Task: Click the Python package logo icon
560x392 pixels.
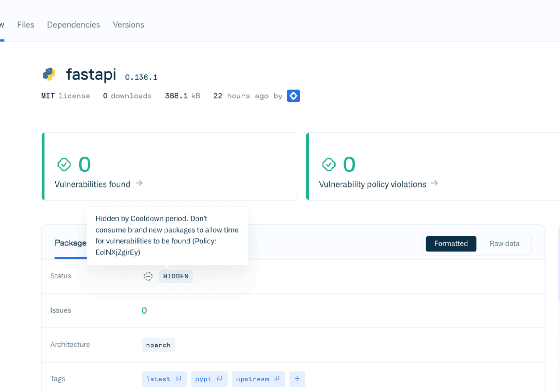Action: pyautogui.click(x=49, y=74)
